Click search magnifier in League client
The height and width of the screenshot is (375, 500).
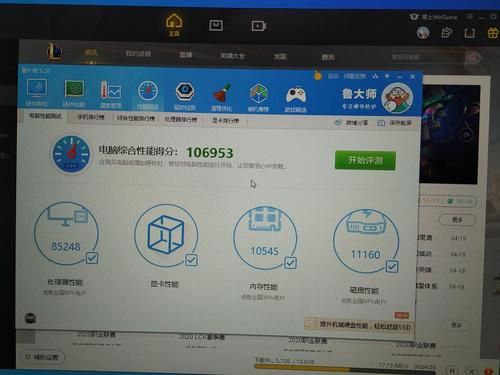(473, 58)
